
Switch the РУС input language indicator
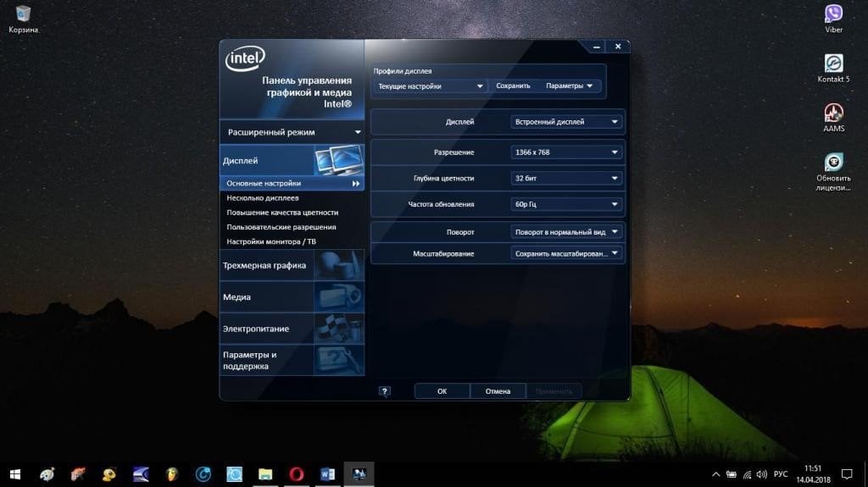pyautogui.click(x=781, y=474)
